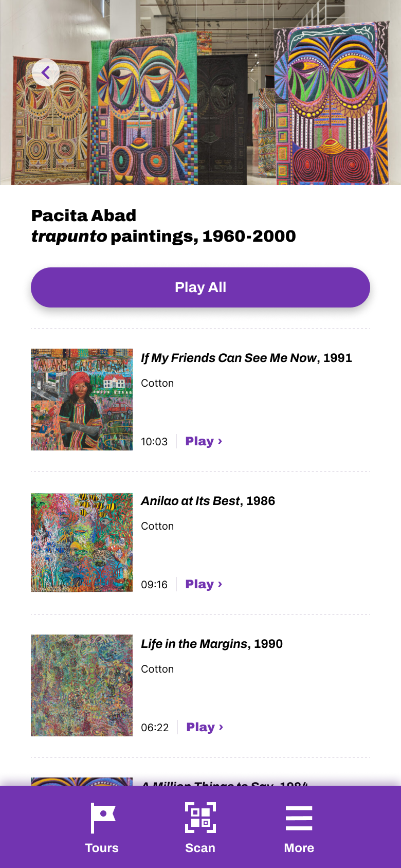Open the Tours flag icon
The width and height of the screenshot is (401, 868).
(102, 818)
